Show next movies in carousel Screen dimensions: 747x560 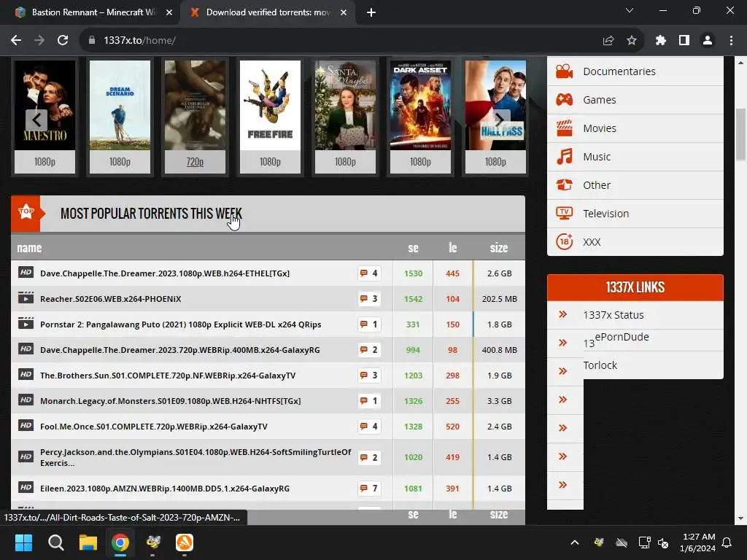tap(499, 120)
